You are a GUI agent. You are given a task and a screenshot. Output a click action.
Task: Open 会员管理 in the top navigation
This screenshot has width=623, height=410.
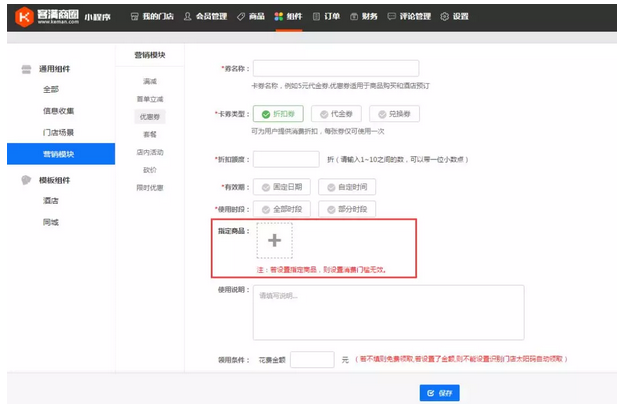pos(205,16)
